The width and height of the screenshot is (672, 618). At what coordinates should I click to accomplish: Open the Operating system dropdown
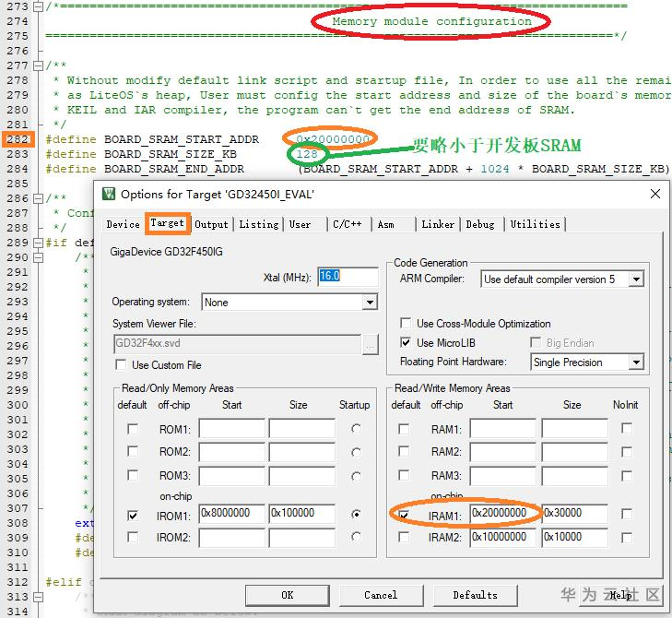[x=370, y=303]
